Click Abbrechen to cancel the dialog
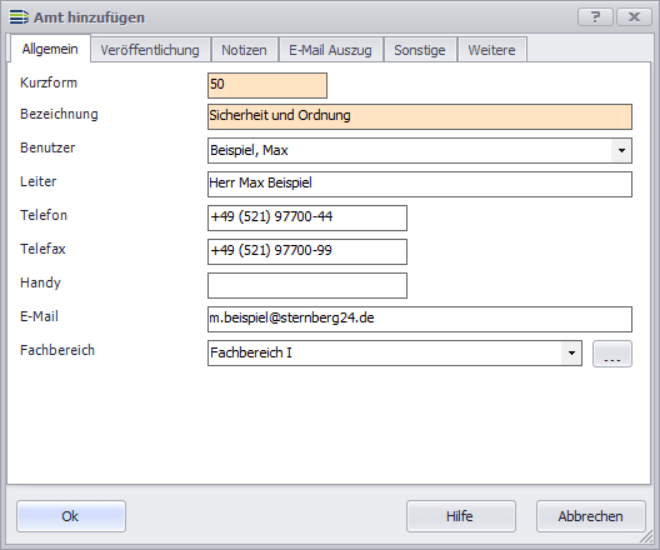660x550 pixels. pyautogui.click(x=590, y=516)
